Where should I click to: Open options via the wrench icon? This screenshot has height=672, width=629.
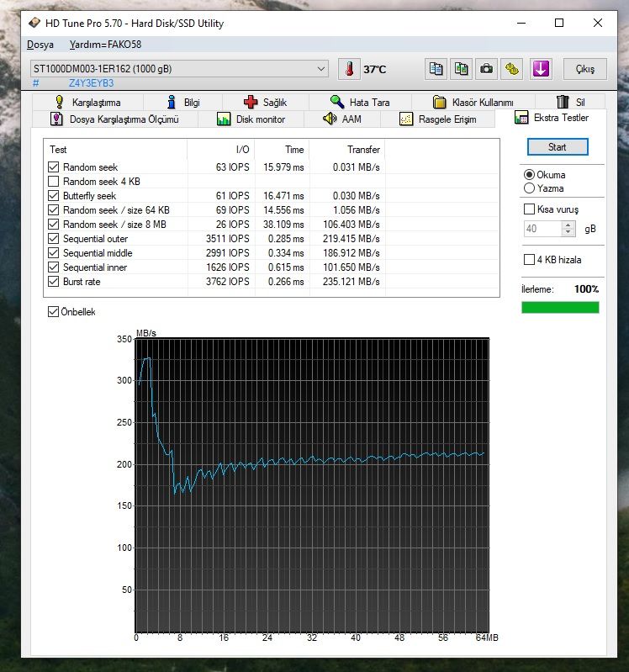[511, 69]
